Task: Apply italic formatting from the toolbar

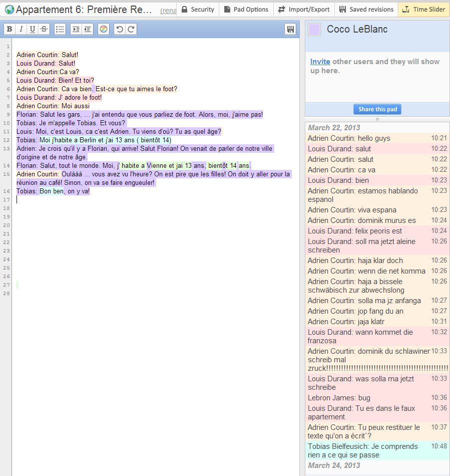Action: tap(21, 30)
